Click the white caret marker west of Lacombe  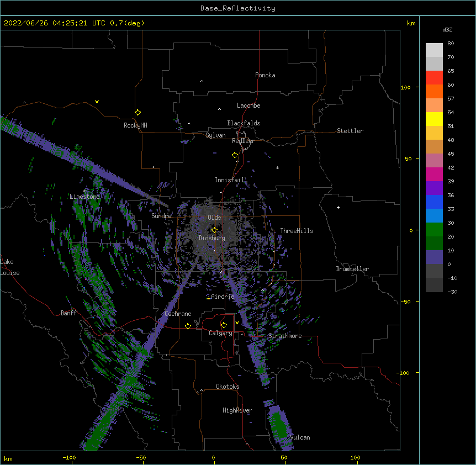(219, 109)
